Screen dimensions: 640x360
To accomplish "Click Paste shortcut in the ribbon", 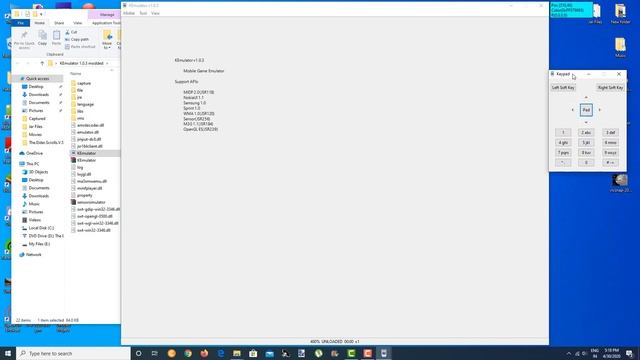I will (80, 47).
